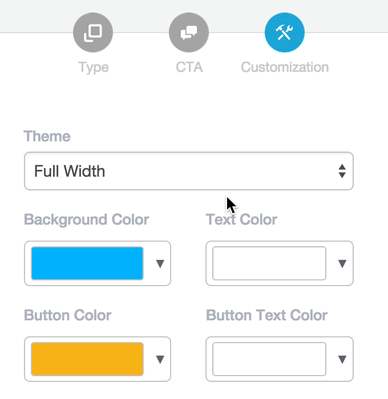The image size is (388, 399).
Task: Click the Theme select up-down arrows
Action: [342, 171]
